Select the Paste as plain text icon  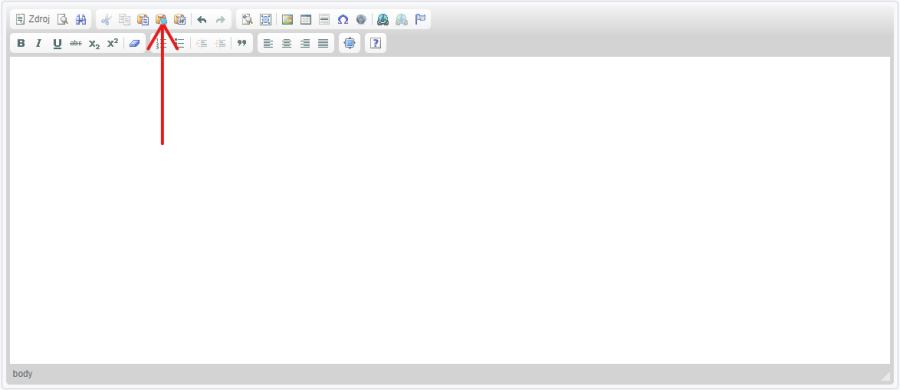pos(161,20)
